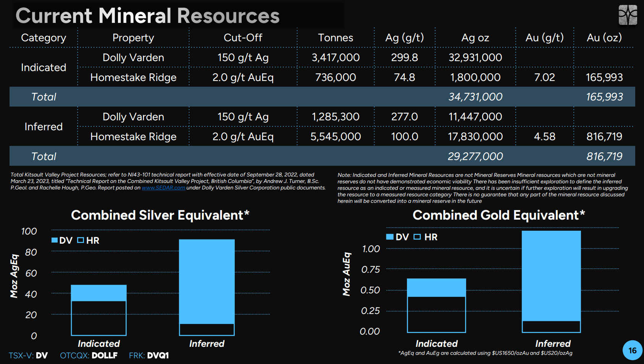Click the total Ag oz value 29,277,000
The height and width of the screenshot is (364, 644).
point(475,157)
